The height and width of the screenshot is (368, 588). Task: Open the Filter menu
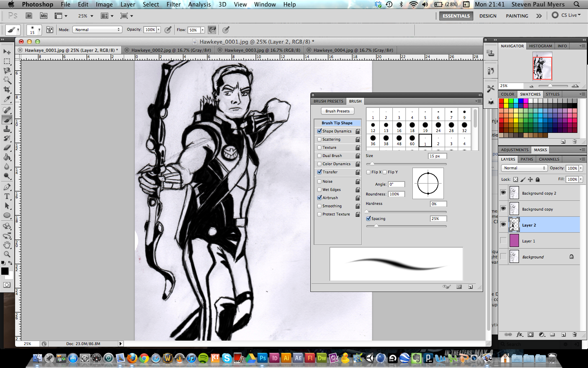(173, 4)
